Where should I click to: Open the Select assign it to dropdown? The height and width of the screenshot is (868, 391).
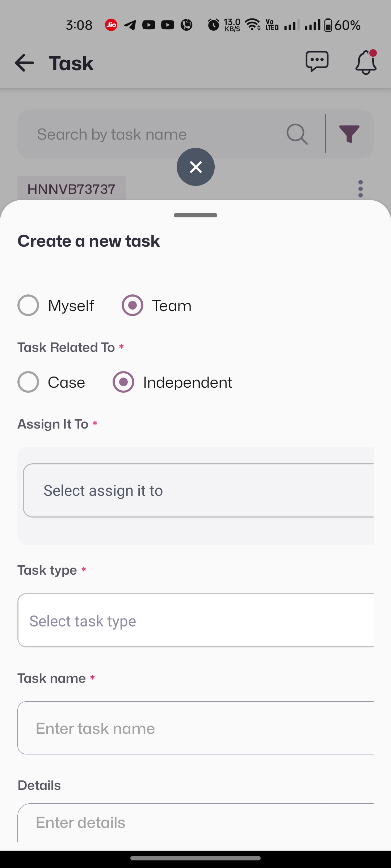[198, 491]
